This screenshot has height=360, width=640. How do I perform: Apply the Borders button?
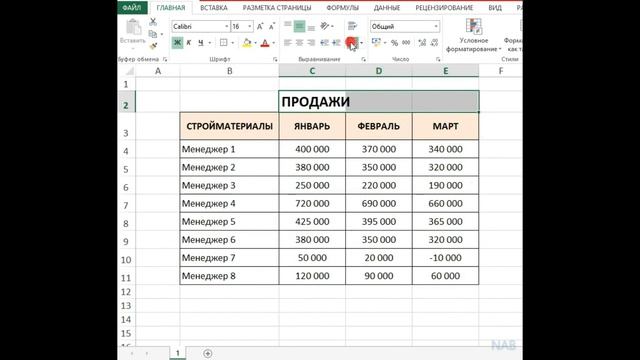click(224, 42)
